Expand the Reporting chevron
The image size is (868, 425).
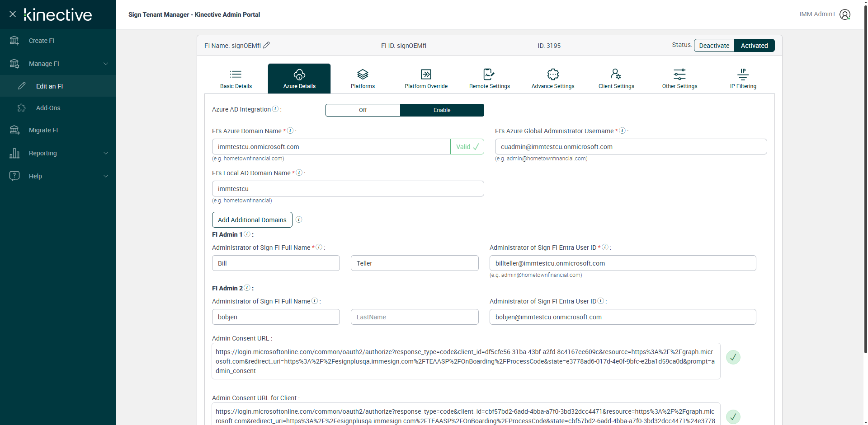(106, 153)
